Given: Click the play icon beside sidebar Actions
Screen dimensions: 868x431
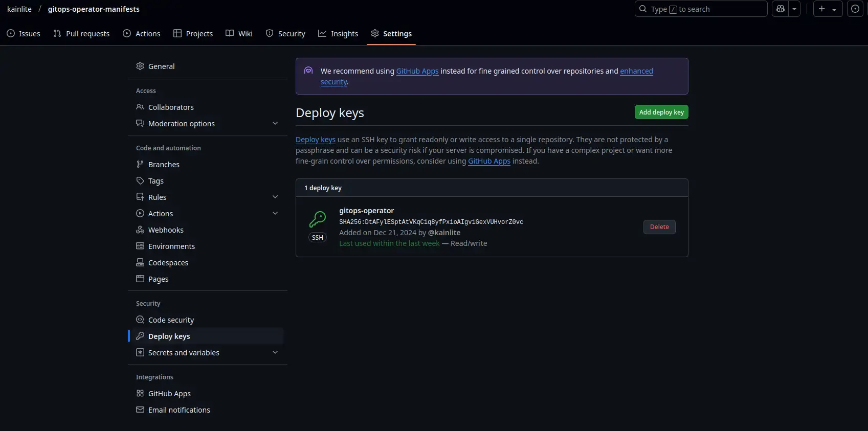Looking at the screenshot, I should [140, 213].
